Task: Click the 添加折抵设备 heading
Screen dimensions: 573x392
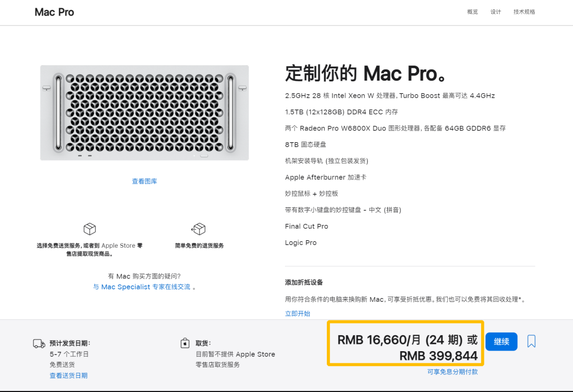Action: [304, 282]
